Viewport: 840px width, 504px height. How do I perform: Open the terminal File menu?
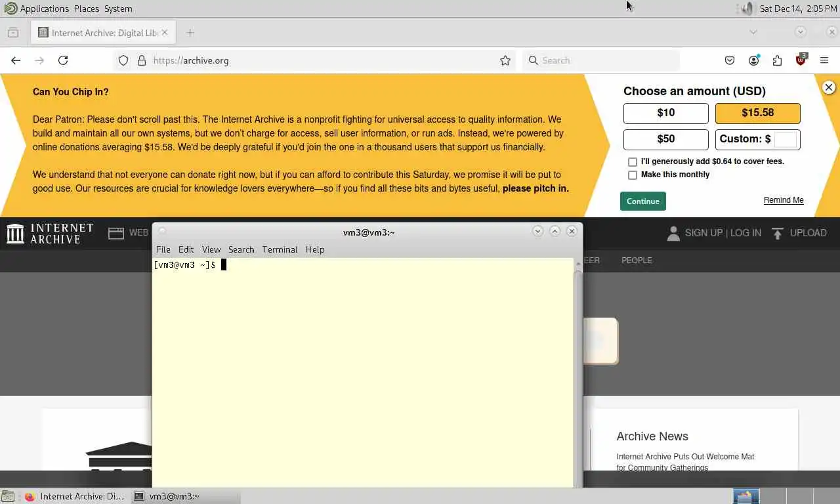pyautogui.click(x=163, y=249)
